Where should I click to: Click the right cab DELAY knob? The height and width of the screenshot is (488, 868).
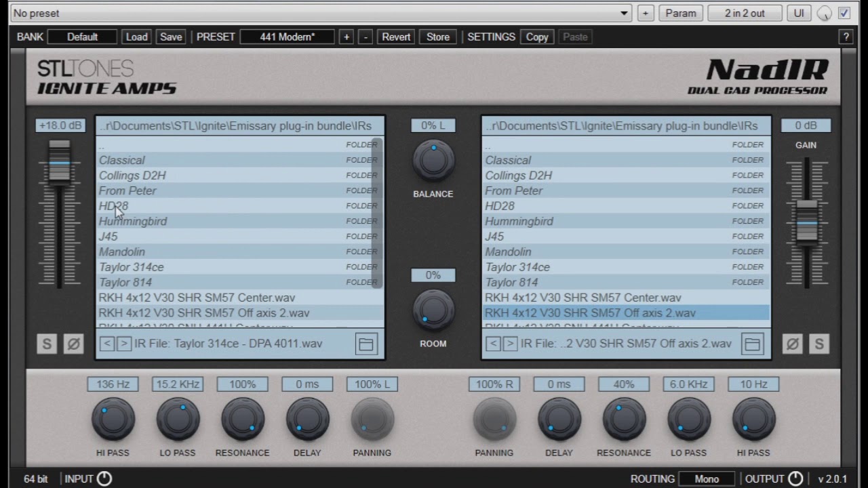[559, 419]
